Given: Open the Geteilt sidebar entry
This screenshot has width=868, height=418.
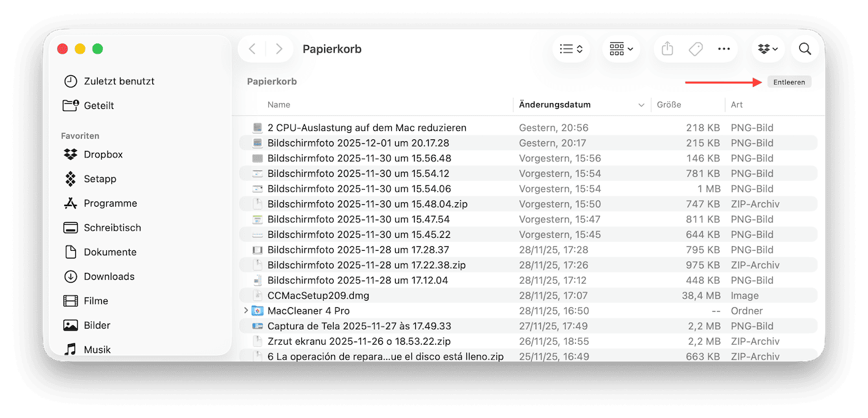Looking at the screenshot, I should point(71,105).
